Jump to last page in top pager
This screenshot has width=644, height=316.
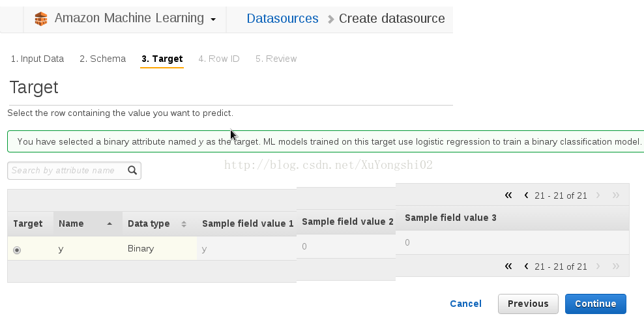[616, 195]
